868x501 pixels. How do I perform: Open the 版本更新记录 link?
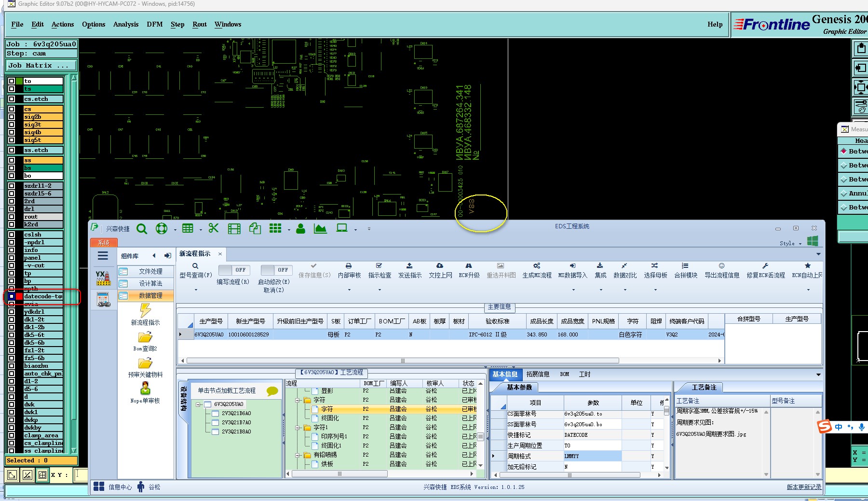(x=804, y=487)
